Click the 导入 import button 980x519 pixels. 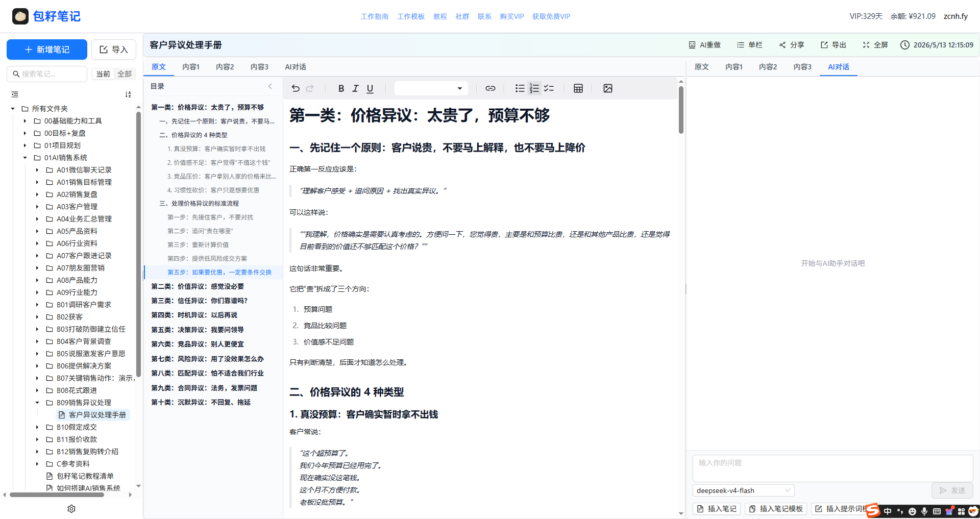(x=114, y=50)
